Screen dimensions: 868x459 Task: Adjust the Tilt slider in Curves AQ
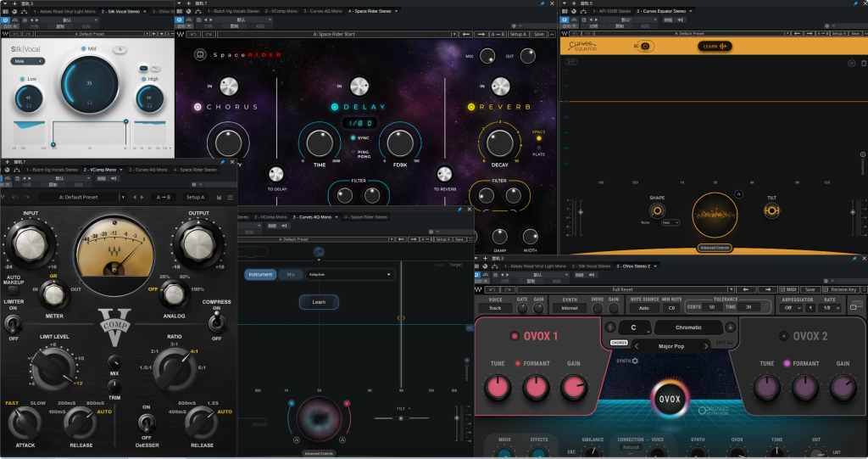click(x=401, y=418)
